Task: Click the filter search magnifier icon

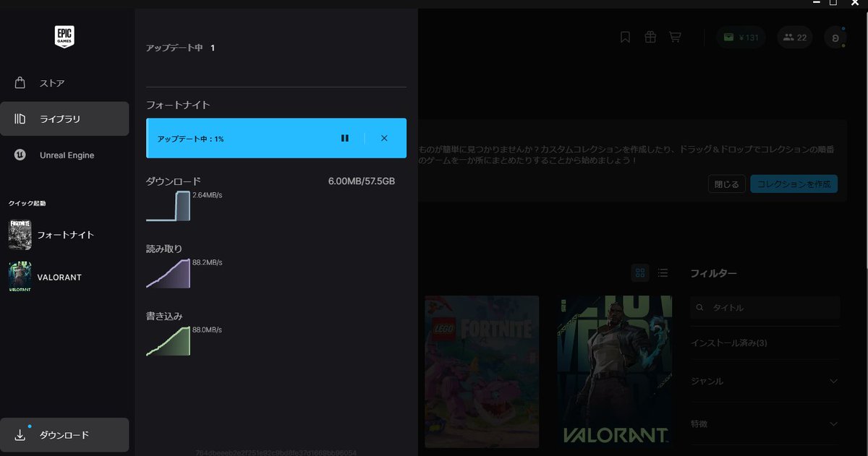Action: [699, 308]
